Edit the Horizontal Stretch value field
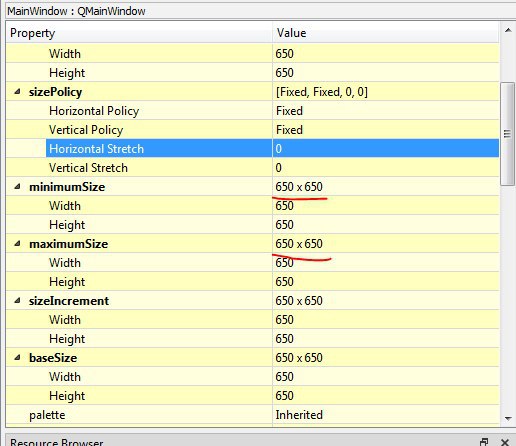The height and width of the screenshot is (446, 516). [x=386, y=149]
